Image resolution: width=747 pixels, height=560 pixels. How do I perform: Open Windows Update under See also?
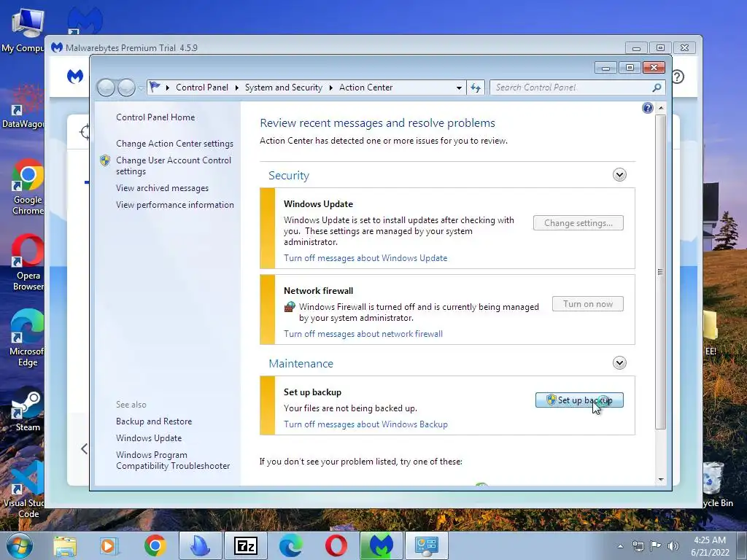[149, 438]
